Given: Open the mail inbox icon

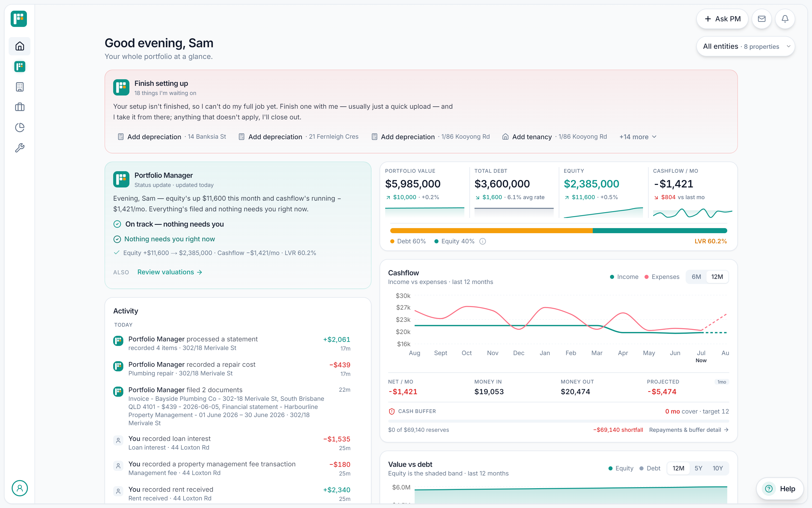Looking at the screenshot, I should tap(762, 19).
